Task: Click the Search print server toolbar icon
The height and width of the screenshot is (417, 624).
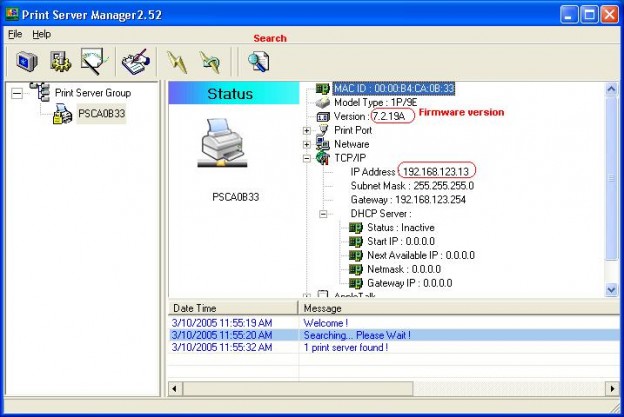Action: pyautogui.click(x=258, y=62)
